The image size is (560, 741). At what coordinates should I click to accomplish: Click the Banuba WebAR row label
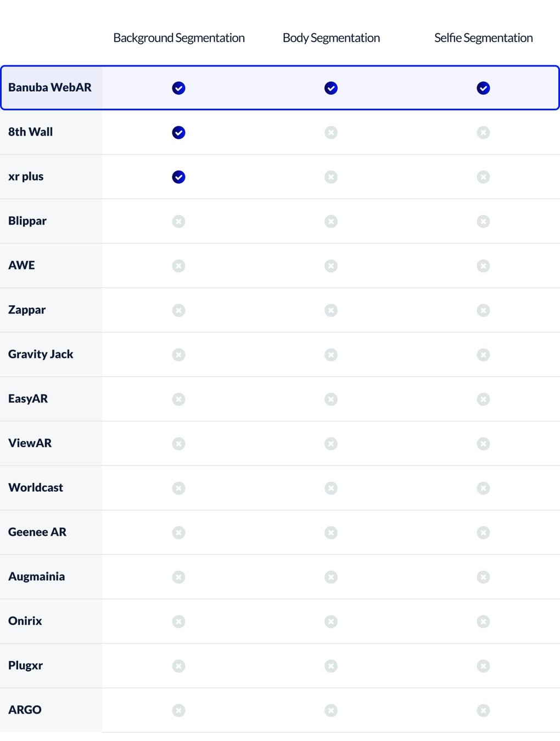(x=50, y=87)
